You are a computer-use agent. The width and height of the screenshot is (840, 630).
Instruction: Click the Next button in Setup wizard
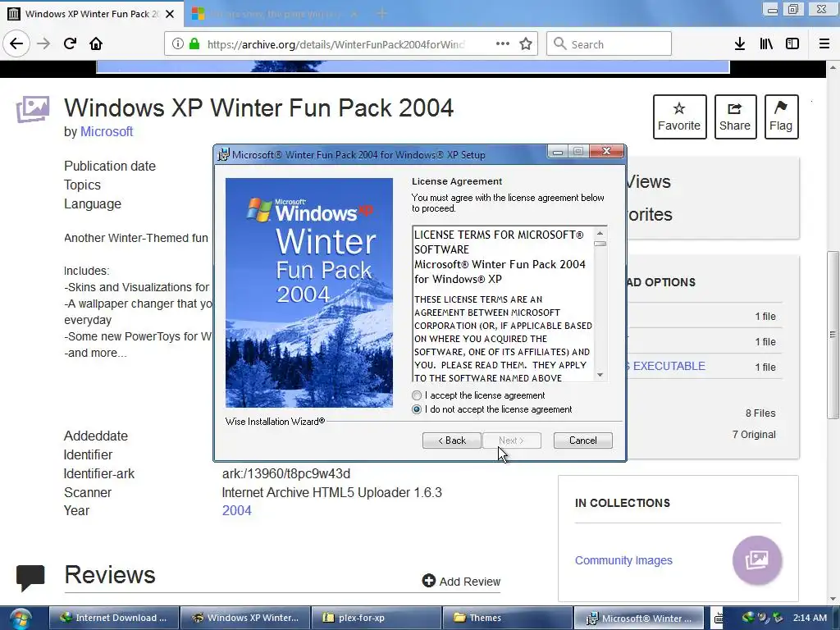(x=512, y=441)
